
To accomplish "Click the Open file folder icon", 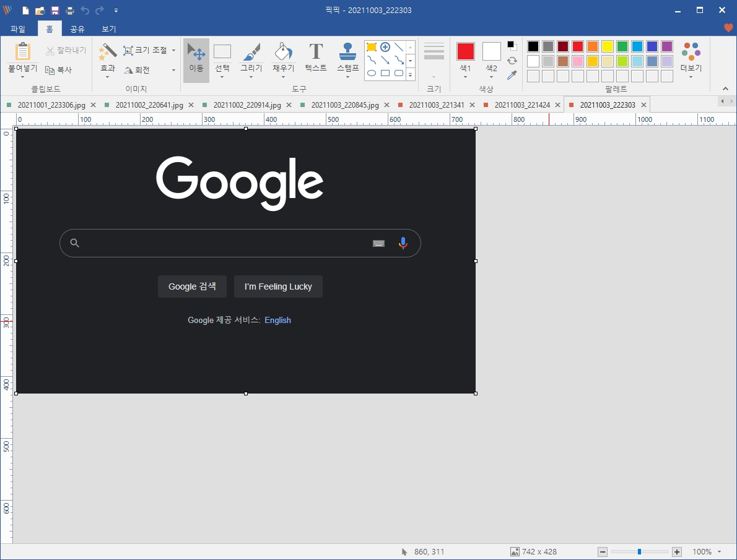I will point(40,11).
